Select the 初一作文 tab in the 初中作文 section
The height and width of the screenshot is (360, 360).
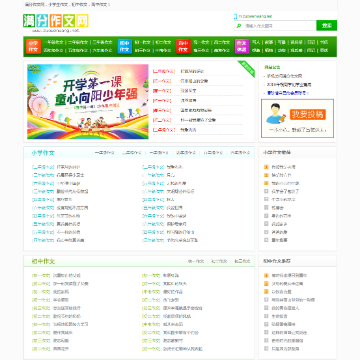(x=196, y=261)
